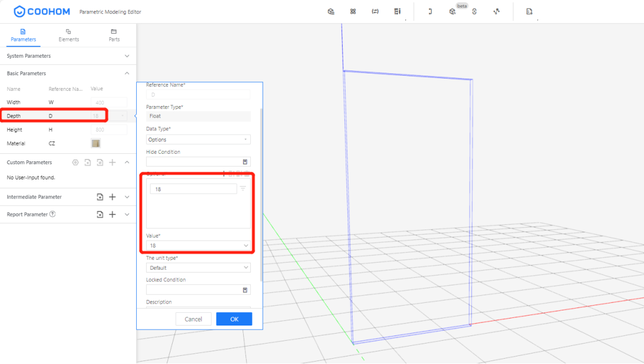This screenshot has height=364, width=644.
Task: Click the Locked Condition calculator icon
Action: 245,290
